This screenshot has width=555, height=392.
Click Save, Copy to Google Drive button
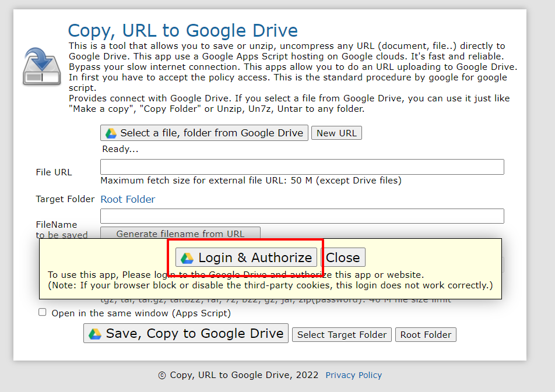(x=186, y=333)
